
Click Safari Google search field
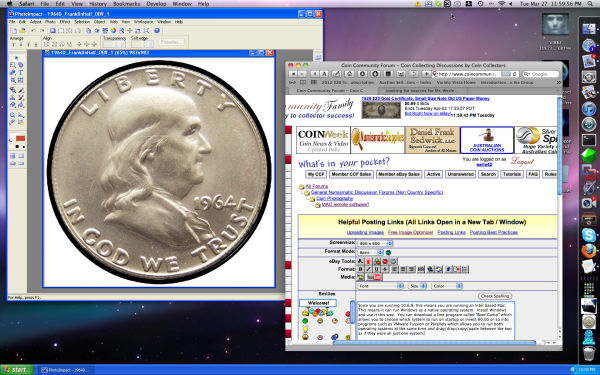click(540, 74)
